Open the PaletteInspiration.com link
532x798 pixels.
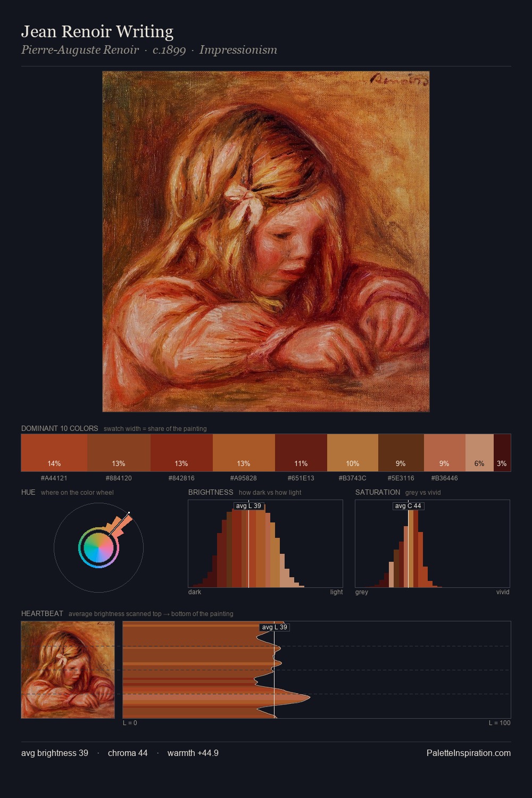(x=469, y=753)
